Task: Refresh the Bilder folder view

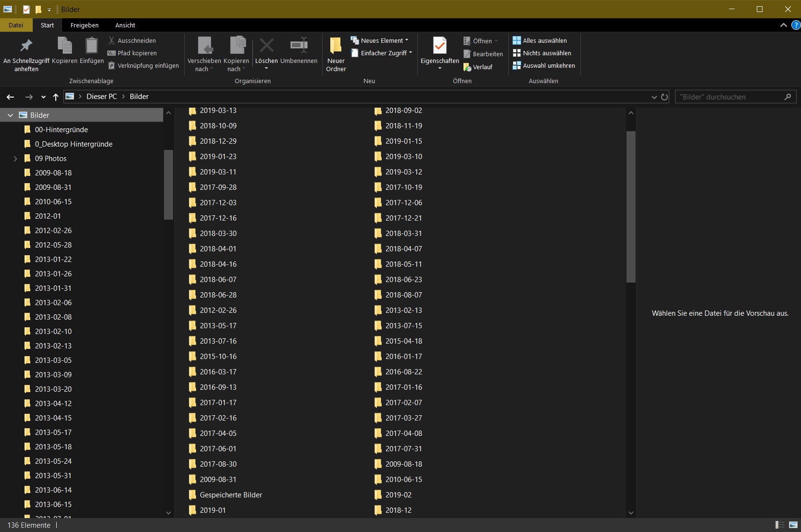Action: point(664,97)
